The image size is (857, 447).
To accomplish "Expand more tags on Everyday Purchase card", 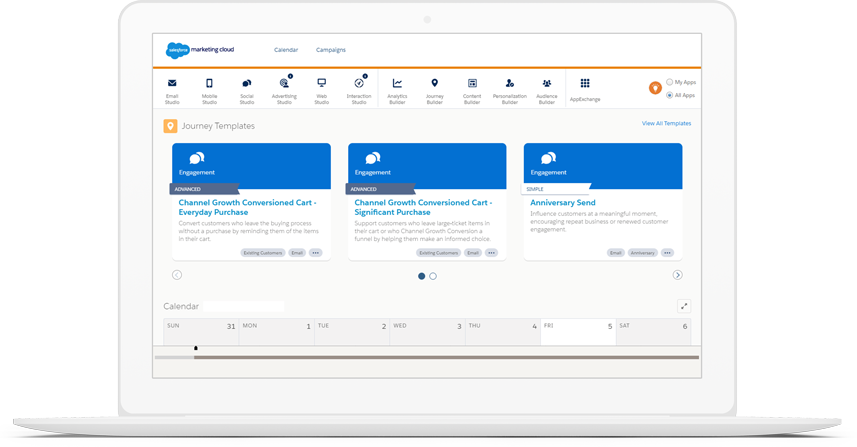I will click(315, 253).
